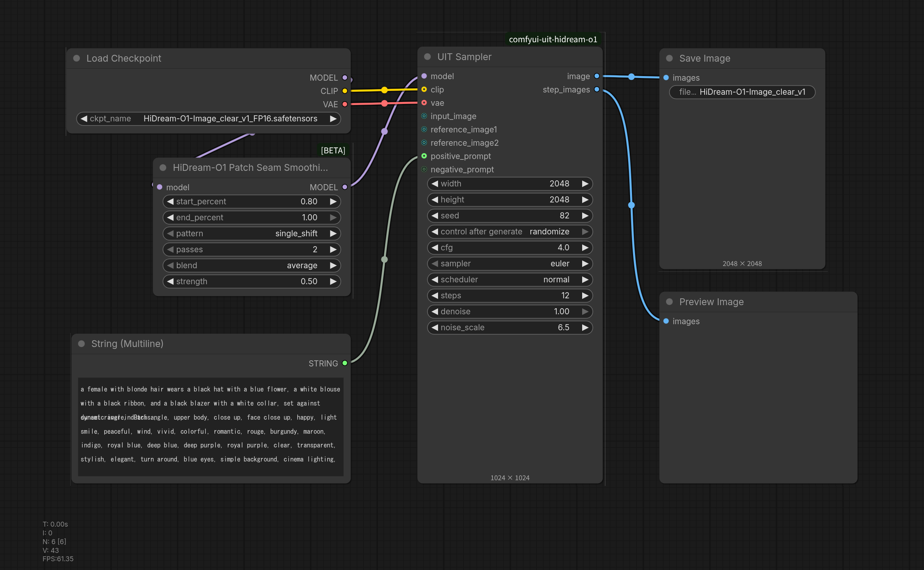
Task: Click the reference_image1 input socket
Action: pos(424,129)
